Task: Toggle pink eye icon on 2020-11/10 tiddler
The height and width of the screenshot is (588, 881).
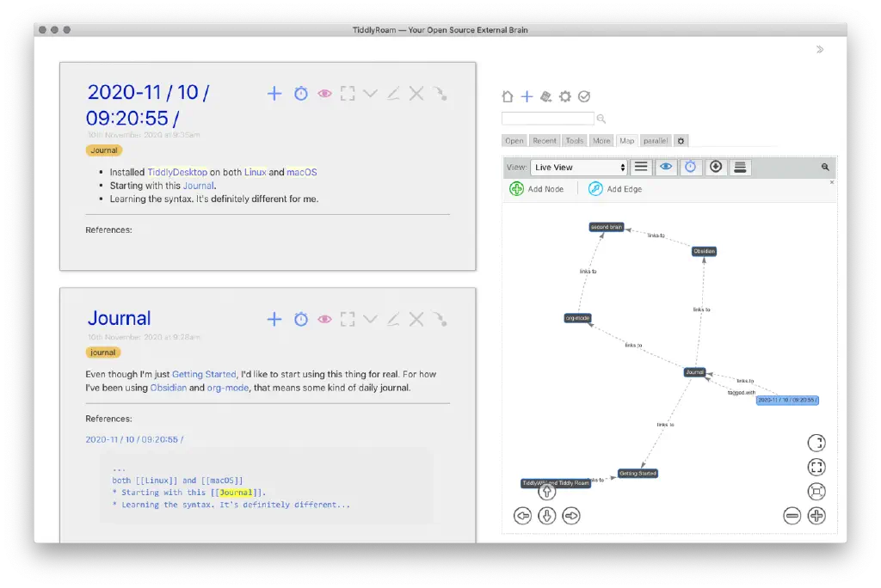Action: pos(324,93)
